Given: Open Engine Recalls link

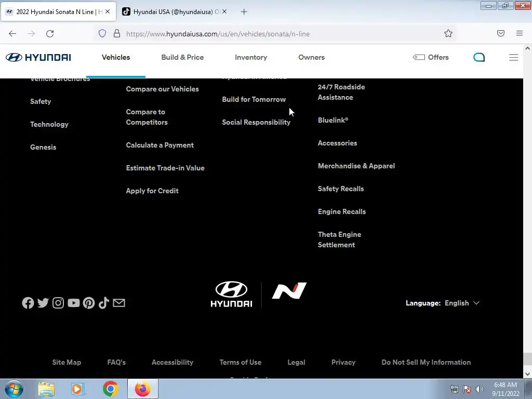Looking at the screenshot, I should coord(342,212).
